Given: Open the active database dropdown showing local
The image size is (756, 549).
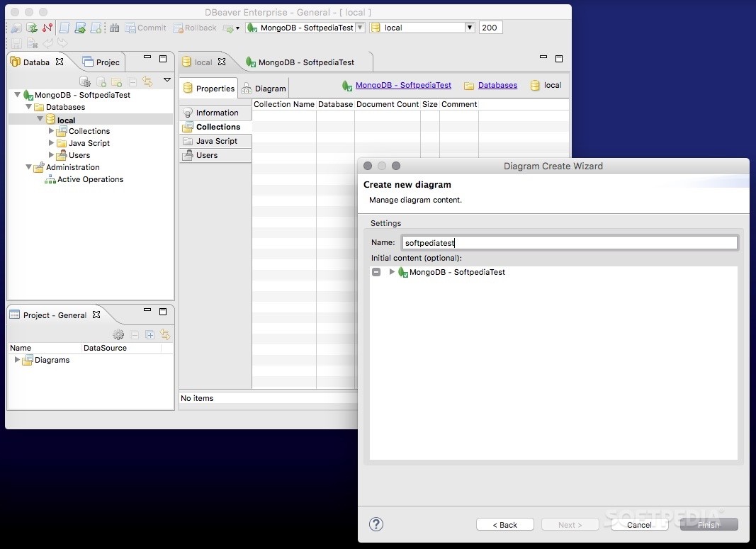Looking at the screenshot, I should [x=470, y=27].
